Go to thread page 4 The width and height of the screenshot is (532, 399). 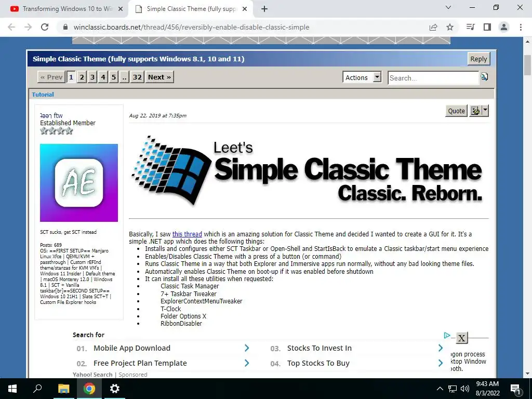pyautogui.click(x=103, y=77)
